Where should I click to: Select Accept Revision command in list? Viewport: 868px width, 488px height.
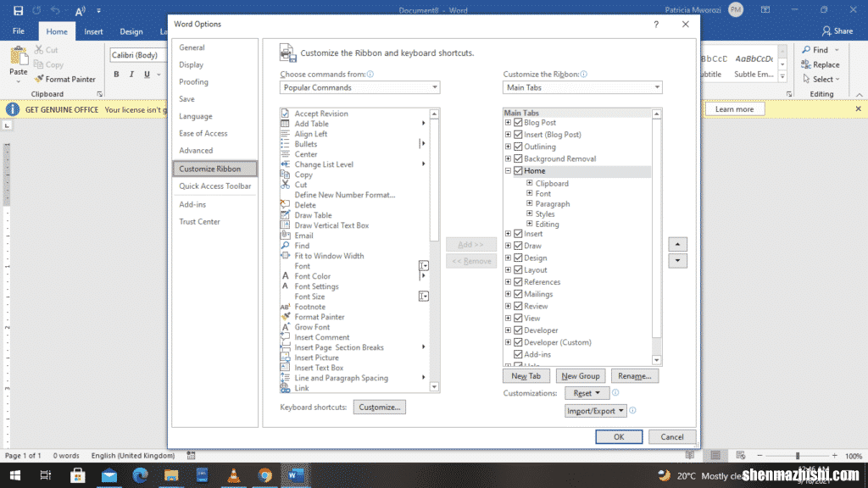(x=321, y=114)
